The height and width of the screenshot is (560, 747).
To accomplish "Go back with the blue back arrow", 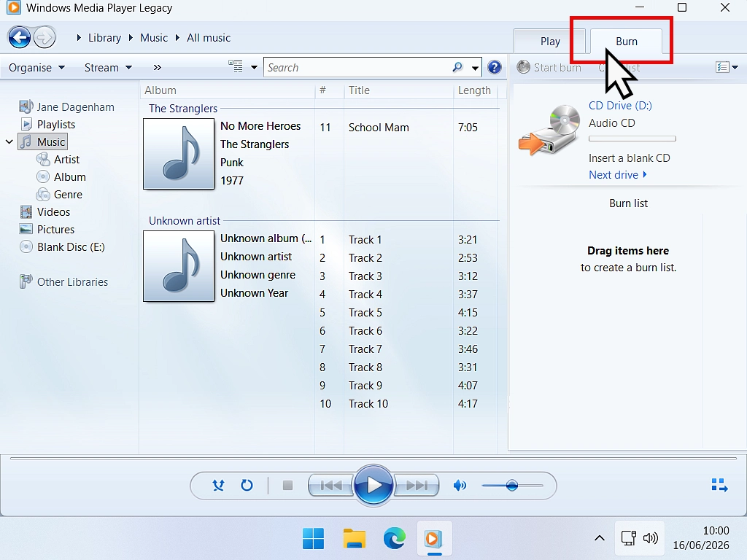I will click(20, 38).
